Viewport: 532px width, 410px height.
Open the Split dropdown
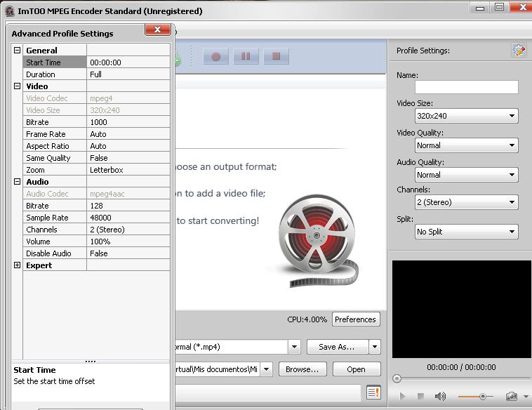pyautogui.click(x=467, y=232)
